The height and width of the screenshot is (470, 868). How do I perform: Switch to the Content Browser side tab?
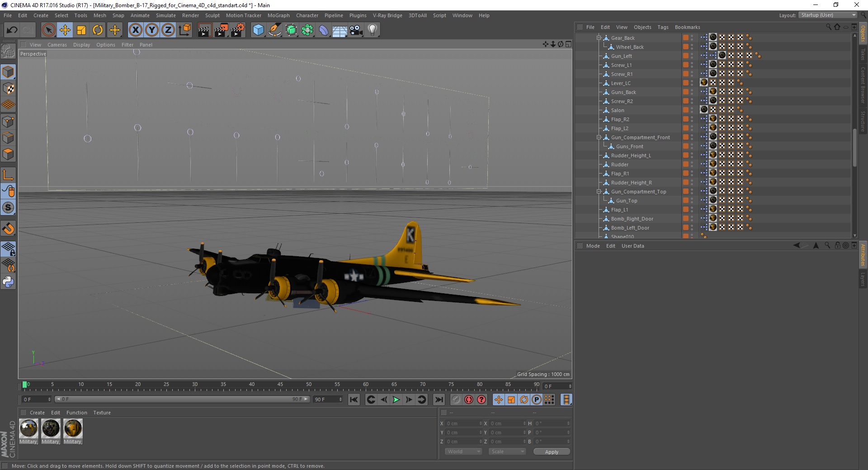pos(863,85)
